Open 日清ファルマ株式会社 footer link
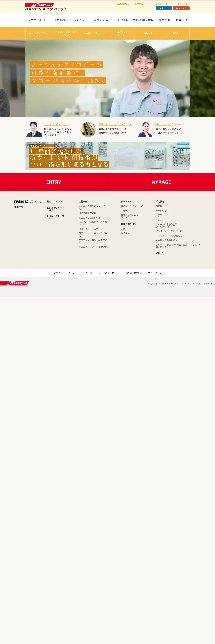This screenshot has height=644, width=215. coord(90,229)
